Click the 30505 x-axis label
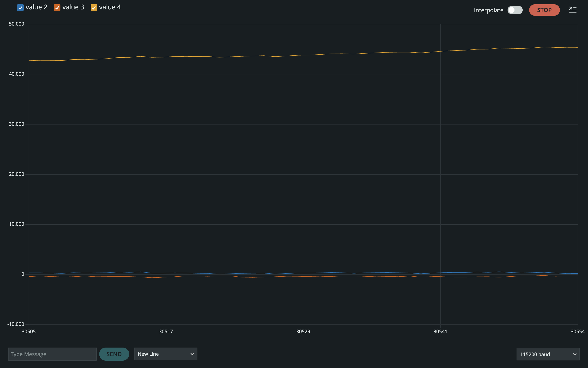588x368 pixels. tap(29, 331)
